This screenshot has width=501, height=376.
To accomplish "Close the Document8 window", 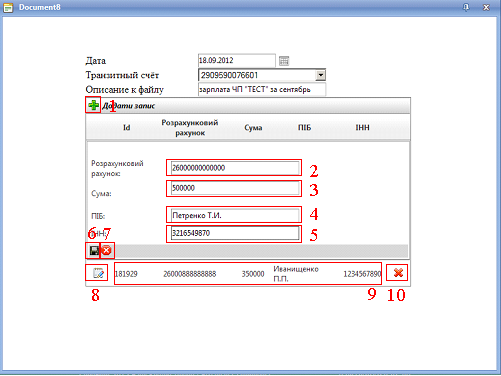I will 486,7.
